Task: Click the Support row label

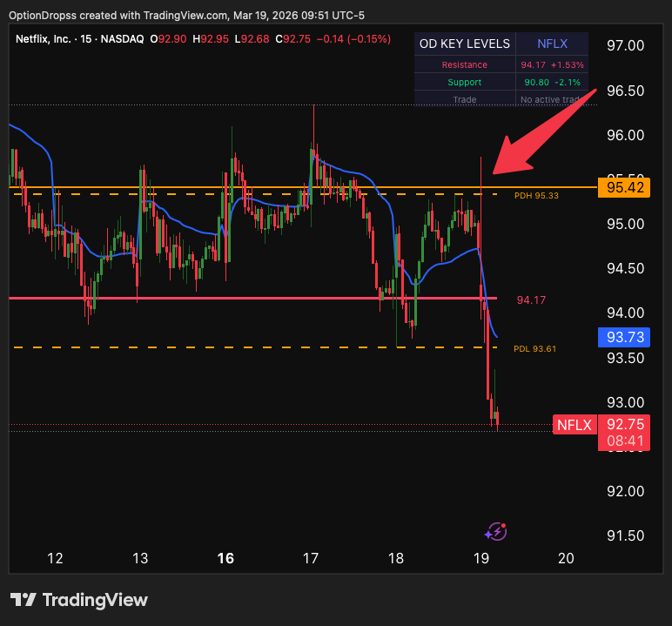Action: click(x=465, y=82)
